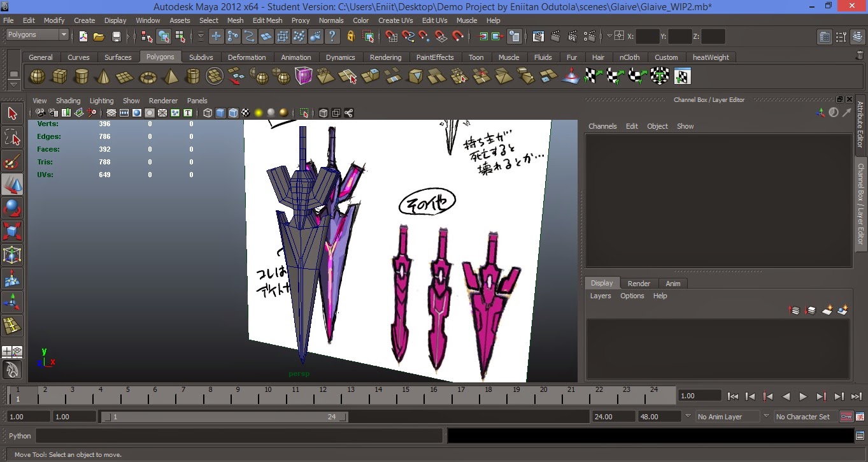Create a polygon Torus from shelf
This screenshot has width=868, height=462.
(148, 77)
